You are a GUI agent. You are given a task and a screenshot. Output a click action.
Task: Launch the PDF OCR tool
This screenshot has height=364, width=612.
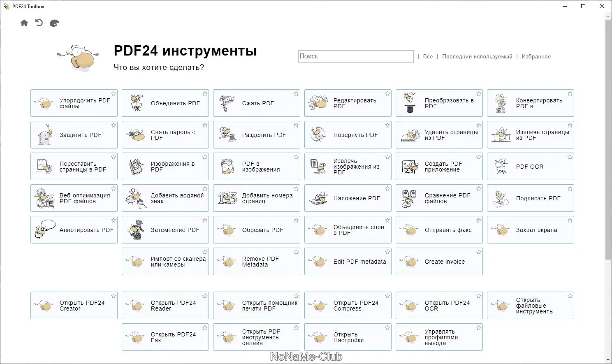(x=531, y=167)
